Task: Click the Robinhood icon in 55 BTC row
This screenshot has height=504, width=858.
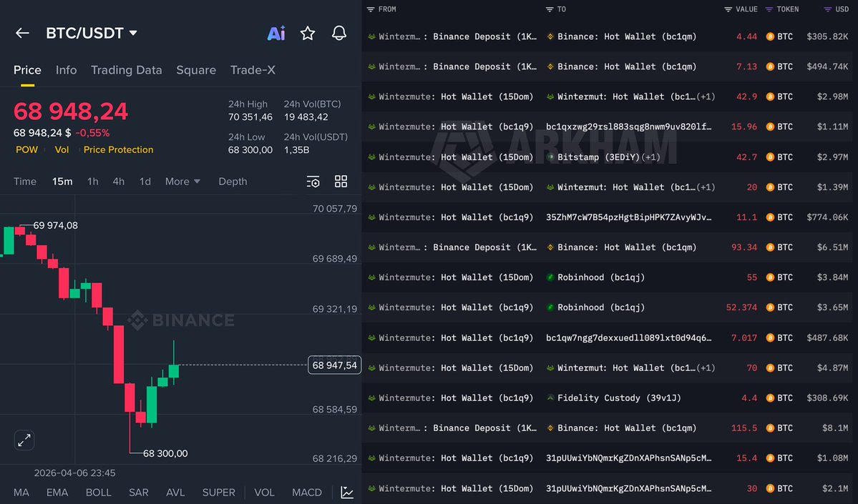Action: coord(550,277)
